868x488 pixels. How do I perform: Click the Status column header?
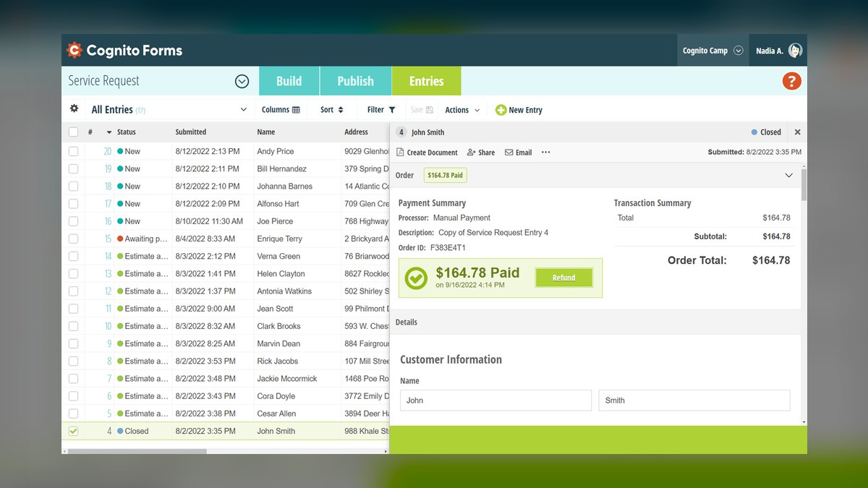click(127, 132)
